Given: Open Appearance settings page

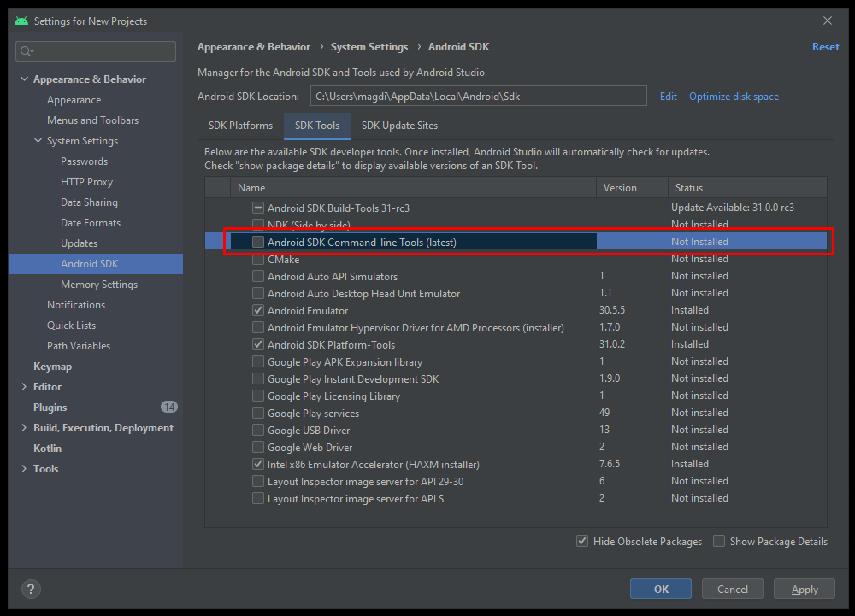Looking at the screenshot, I should (x=74, y=100).
